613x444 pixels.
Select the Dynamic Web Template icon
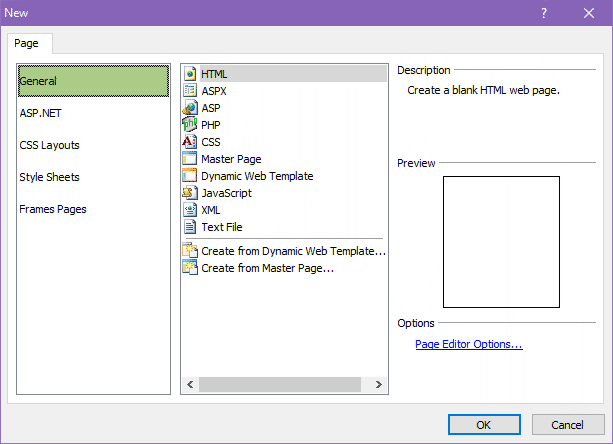click(x=190, y=176)
